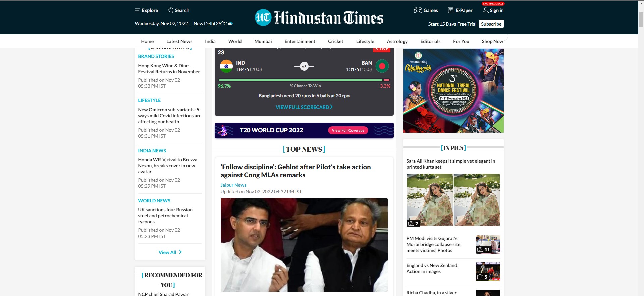The width and height of the screenshot is (644, 296).
Task: Click the Sign in user icon
Action: 485,10
